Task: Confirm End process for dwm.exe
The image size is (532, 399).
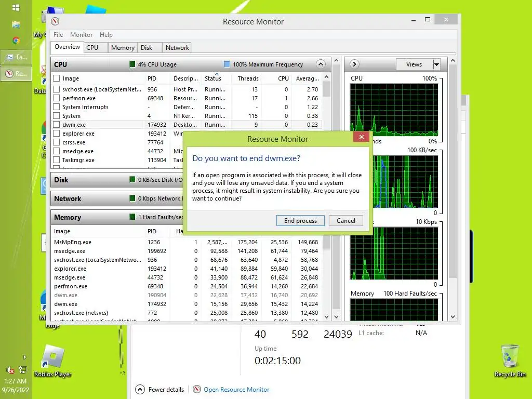Action: coord(300,220)
